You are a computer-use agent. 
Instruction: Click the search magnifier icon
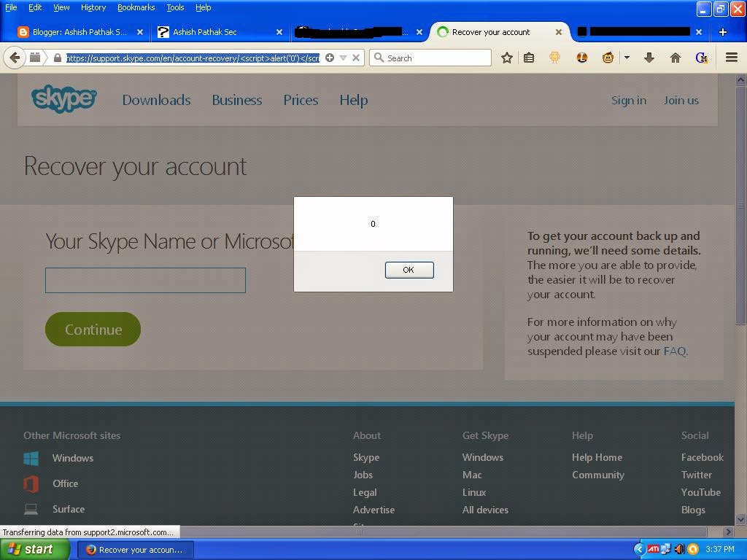[379, 58]
